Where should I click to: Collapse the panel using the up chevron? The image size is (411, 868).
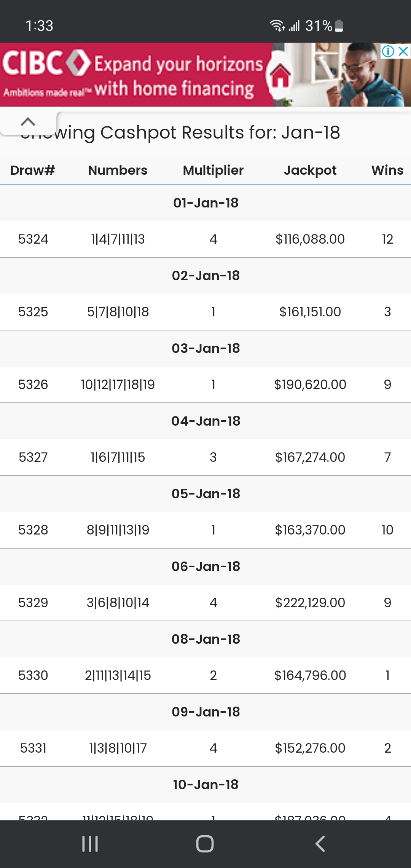[x=28, y=122]
